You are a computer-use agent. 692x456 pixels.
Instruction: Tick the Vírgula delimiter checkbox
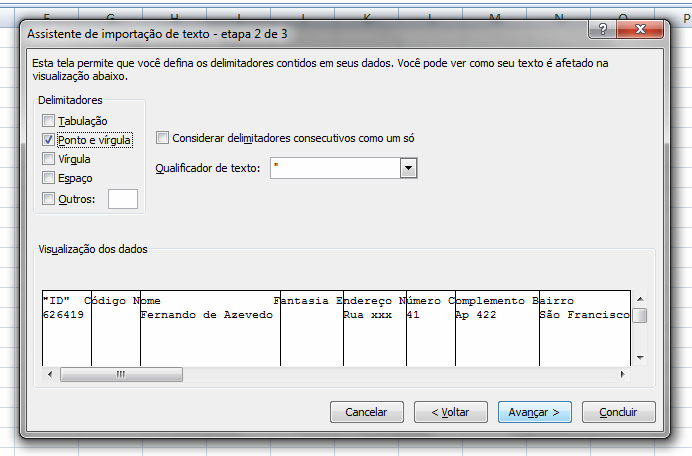49,159
